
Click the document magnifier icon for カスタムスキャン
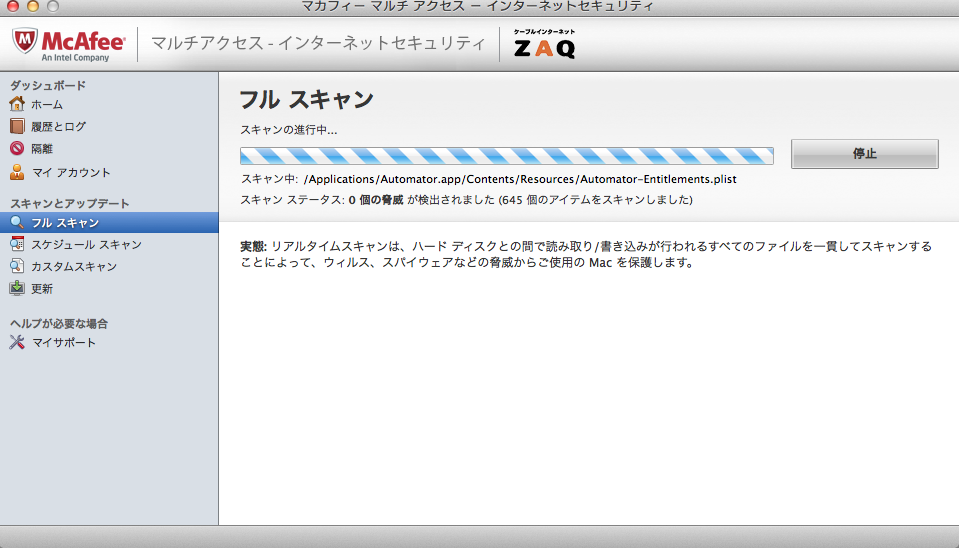click(17, 266)
